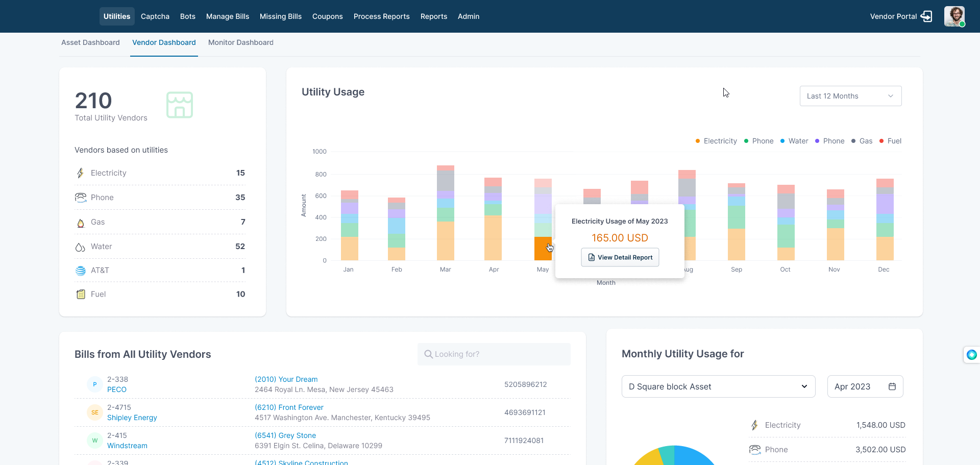Viewport: 980px width, 465px height.
Task: Click the Gas flame icon in vendors list
Action: 81,223
